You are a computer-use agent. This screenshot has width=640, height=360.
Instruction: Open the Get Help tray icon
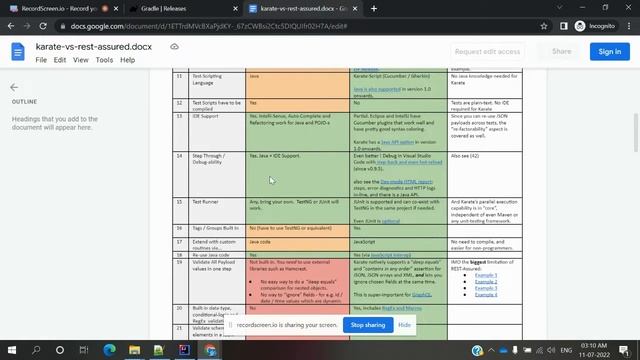477,350
